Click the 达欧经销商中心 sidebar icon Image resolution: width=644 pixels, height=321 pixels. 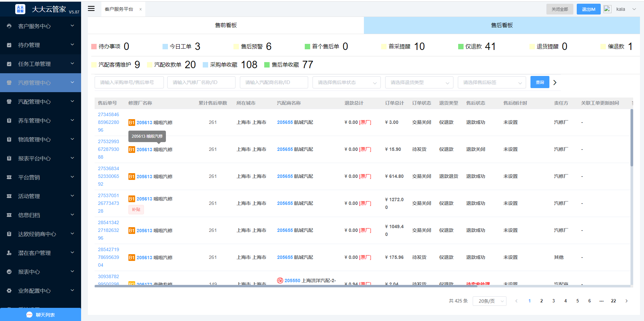point(9,234)
